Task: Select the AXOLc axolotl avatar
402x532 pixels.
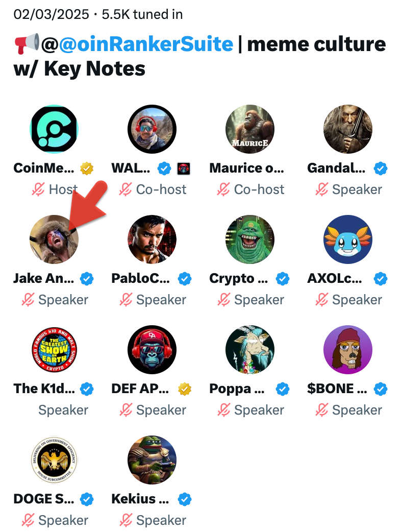Action: (x=348, y=239)
